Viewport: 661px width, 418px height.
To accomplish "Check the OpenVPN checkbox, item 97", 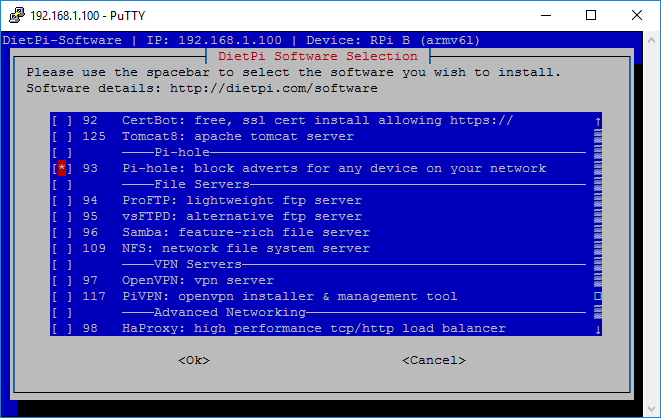I will (x=62, y=281).
